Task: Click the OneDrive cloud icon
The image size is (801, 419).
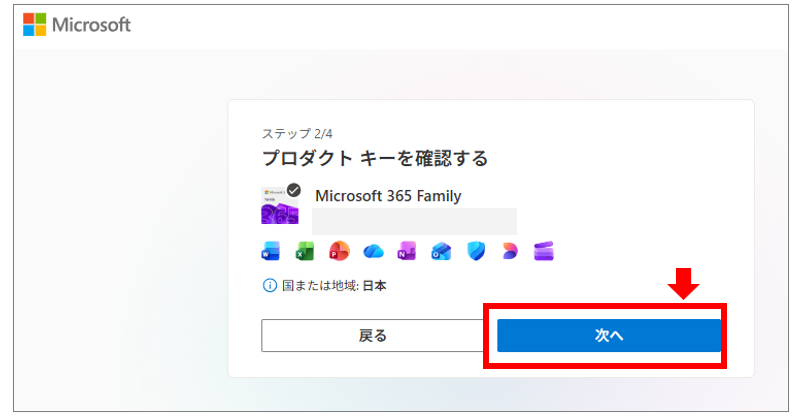Action: coord(373,251)
